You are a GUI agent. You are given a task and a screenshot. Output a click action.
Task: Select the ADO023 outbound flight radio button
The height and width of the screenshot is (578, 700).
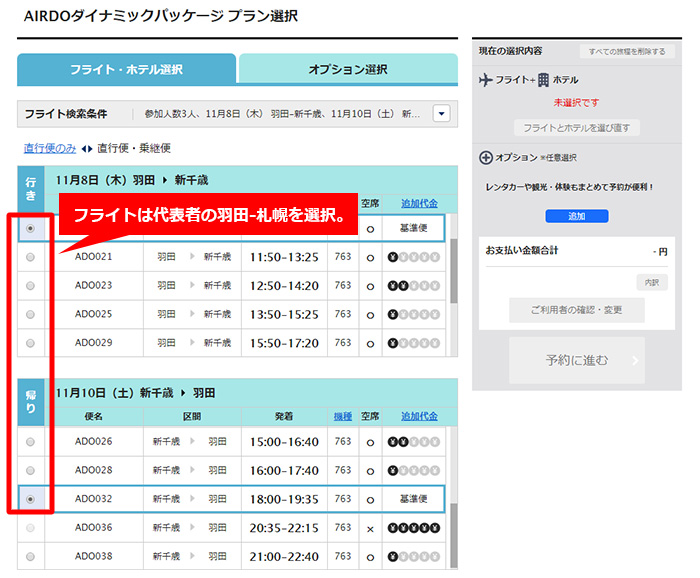click(x=30, y=286)
